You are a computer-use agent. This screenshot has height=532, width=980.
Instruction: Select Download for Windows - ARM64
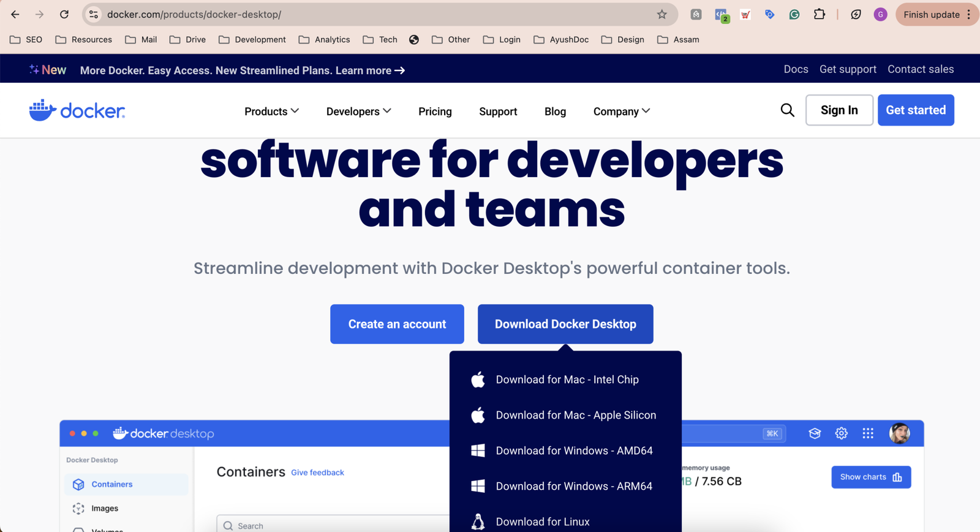tap(565, 486)
